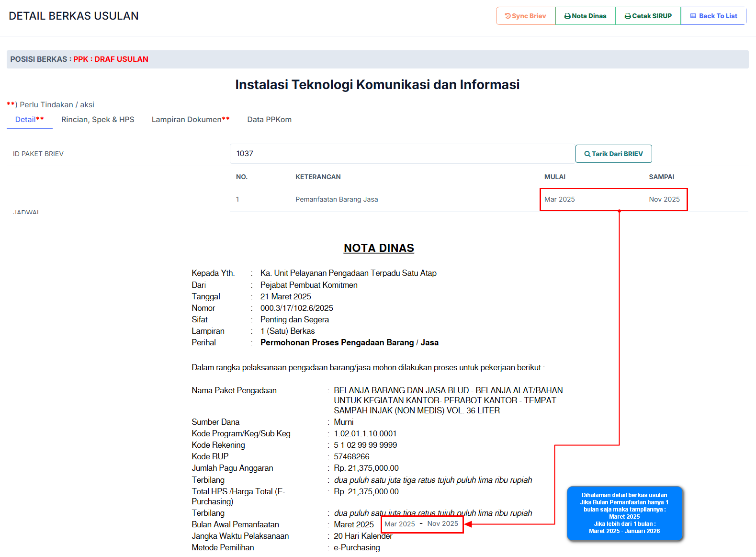Select the Pemanfaatan Barang Jasa schedule row
Image resolution: width=756 pixels, height=557 pixels.
[337, 199]
